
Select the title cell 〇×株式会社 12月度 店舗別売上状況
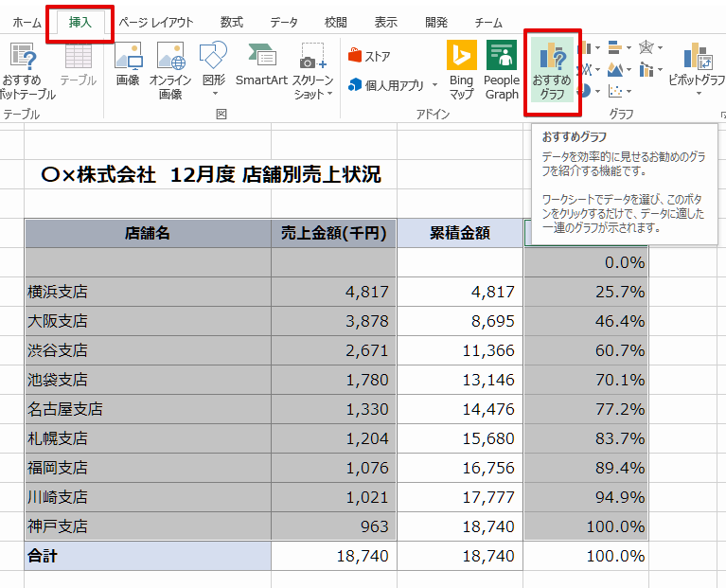[x=211, y=174]
